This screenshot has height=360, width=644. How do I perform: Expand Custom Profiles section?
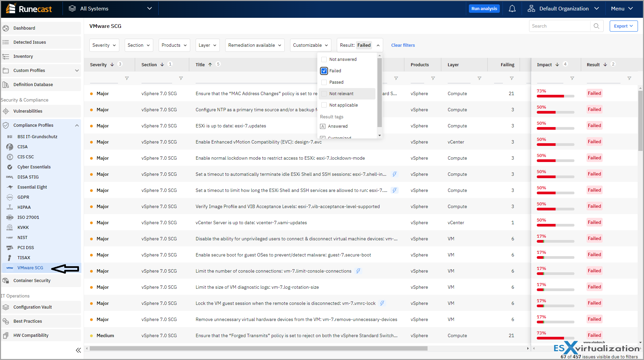pos(41,71)
